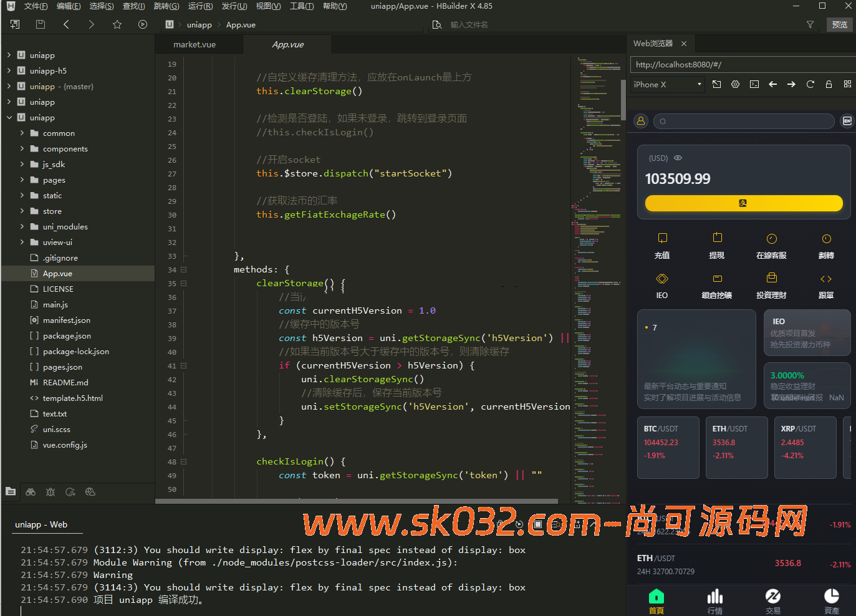This screenshot has height=616, width=856.
Task: Click the QR code icon in browser toolbar
Action: (847, 84)
